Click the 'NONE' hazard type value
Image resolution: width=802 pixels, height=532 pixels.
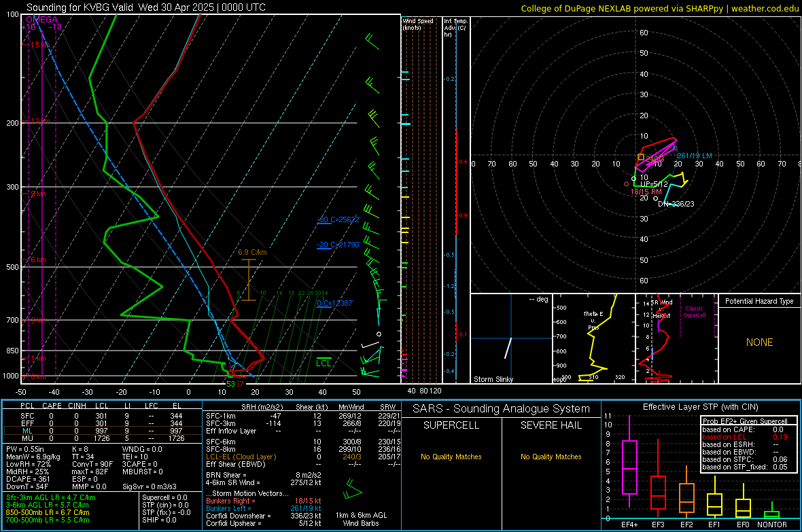(759, 342)
